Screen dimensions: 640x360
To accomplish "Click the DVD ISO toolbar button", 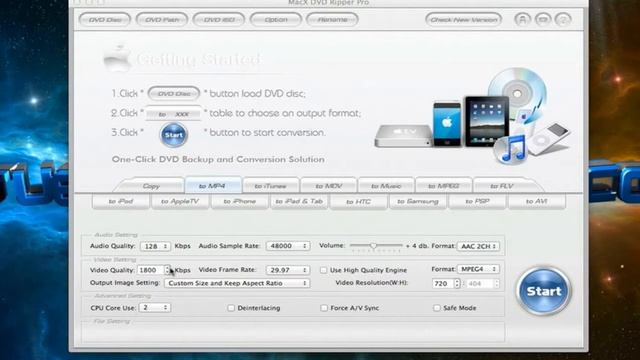I will (219, 20).
